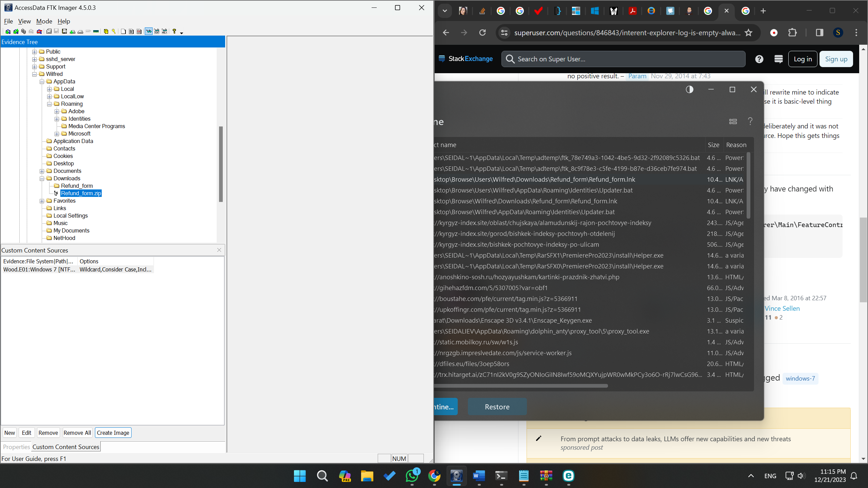This screenshot has height=488, width=868.
Task: Expand the Public folder node
Action: pyautogui.click(x=34, y=52)
